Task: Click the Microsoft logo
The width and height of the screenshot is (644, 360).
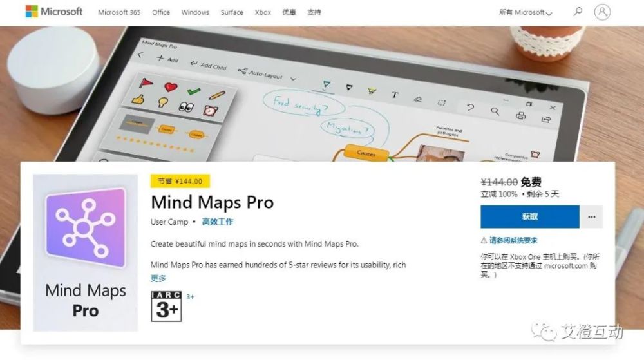Action: click(x=54, y=12)
